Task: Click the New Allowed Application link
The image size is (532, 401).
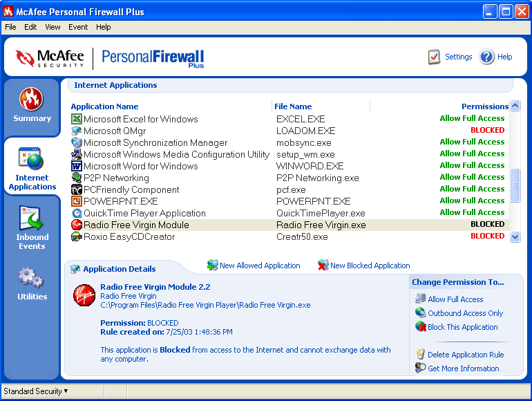Action: pos(260,265)
